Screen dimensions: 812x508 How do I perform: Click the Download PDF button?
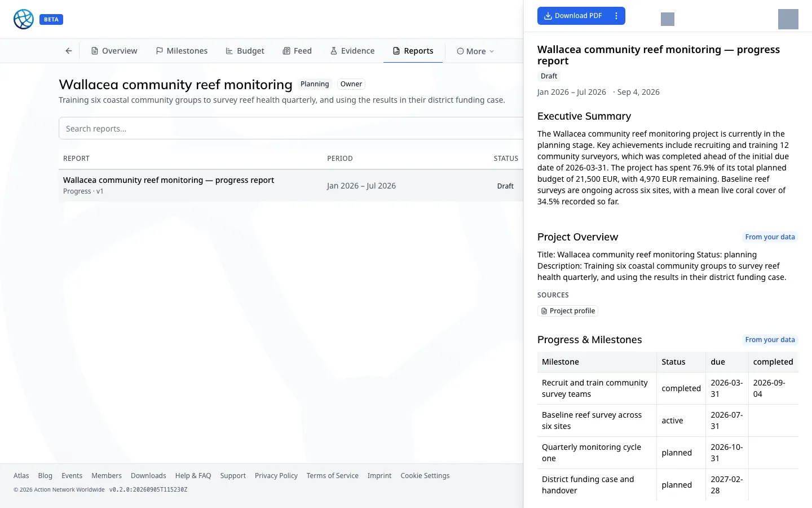pyautogui.click(x=573, y=16)
